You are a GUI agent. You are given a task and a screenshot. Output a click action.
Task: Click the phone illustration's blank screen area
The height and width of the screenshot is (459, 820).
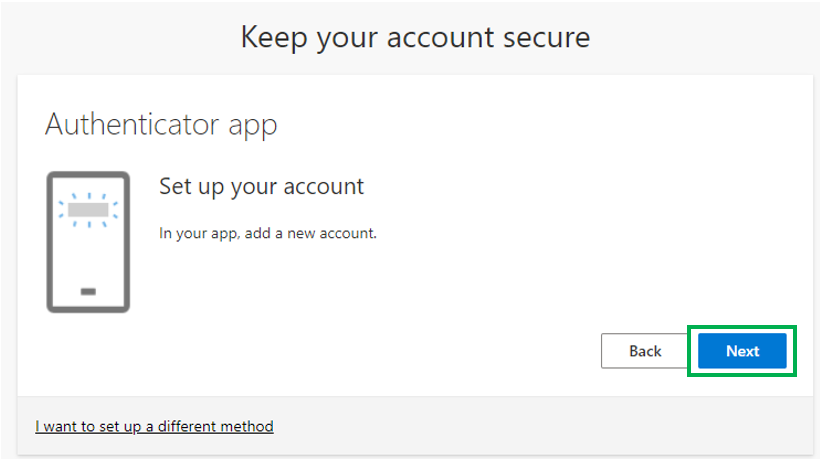pyautogui.click(x=88, y=256)
